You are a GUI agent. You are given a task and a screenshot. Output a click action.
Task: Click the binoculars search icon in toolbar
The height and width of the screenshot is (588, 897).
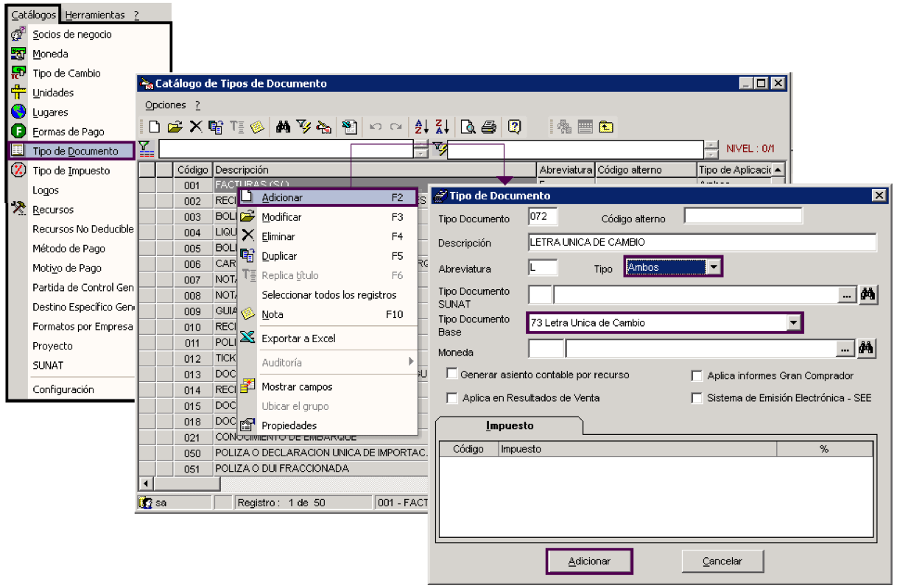click(284, 127)
